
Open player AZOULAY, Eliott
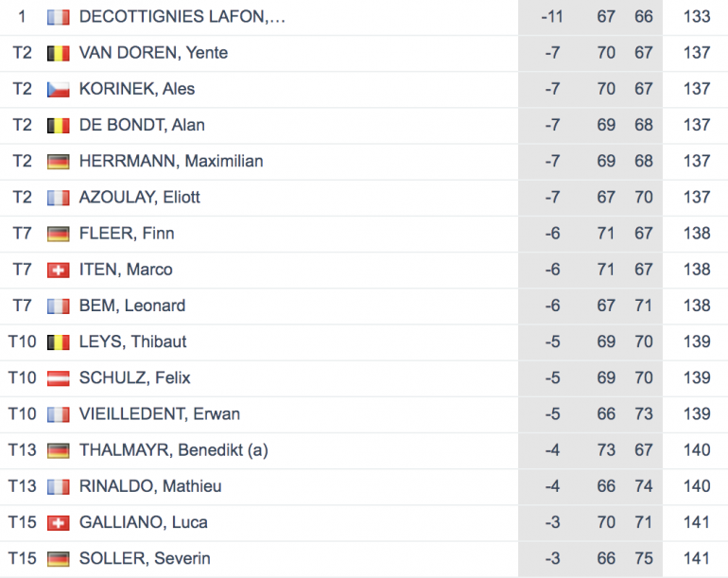pyautogui.click(x=140, y=197)
